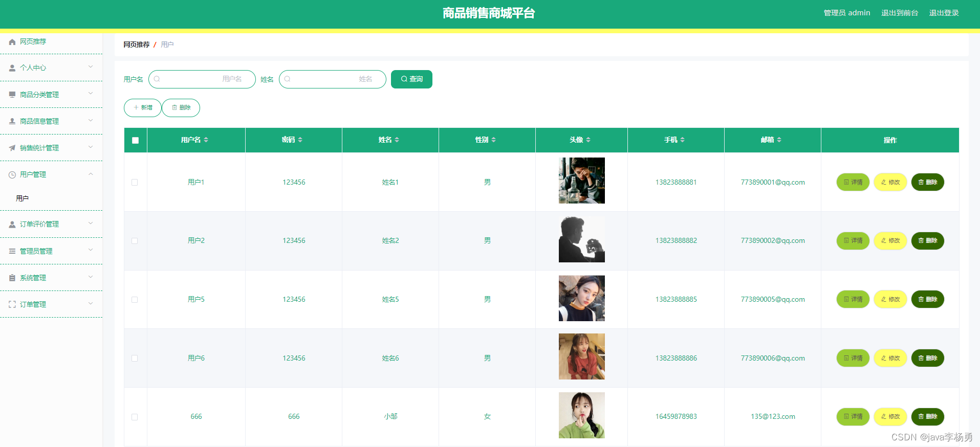Sort table by 邮箱 column arrows
Image resolution: width=980 pixels, height=447 pixels.
tap(779, 140)
